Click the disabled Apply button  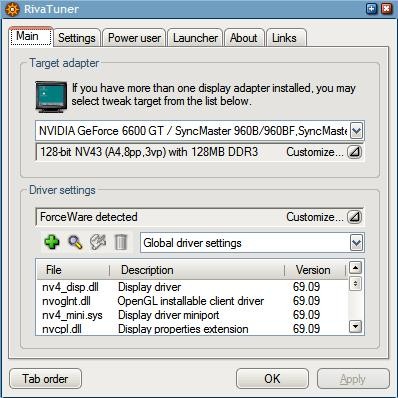pyautogui.click(x=353, y=379)
